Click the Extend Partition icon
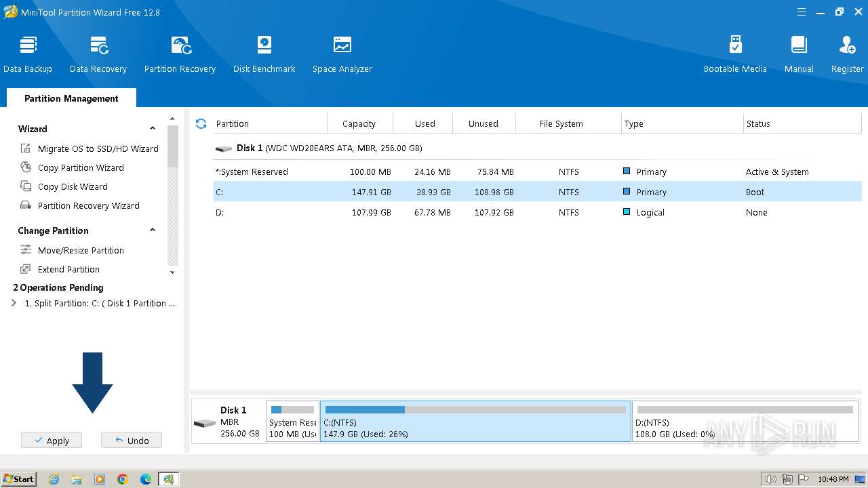The image size is (868, 488). pyautogui.click(x=26, y=269)
